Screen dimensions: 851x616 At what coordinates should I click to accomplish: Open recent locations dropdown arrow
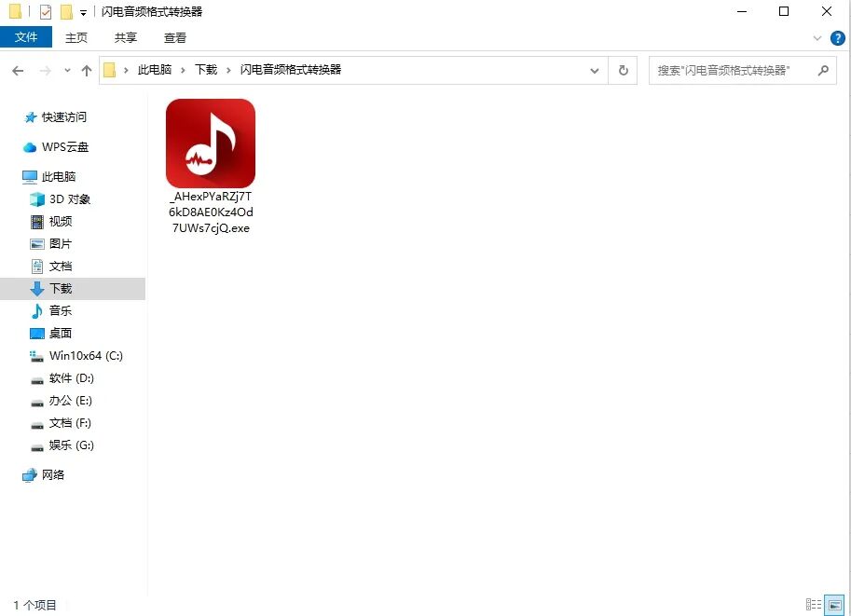67,71
